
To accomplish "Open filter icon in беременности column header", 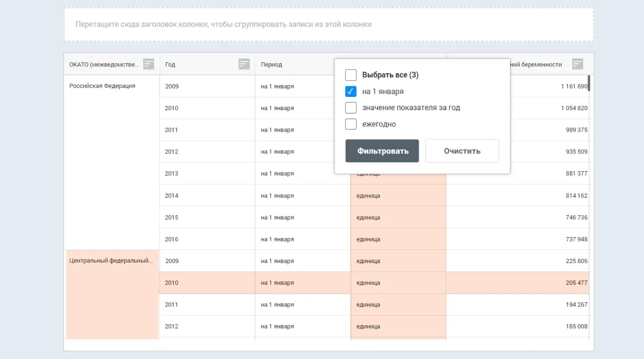I will (x=578, y=64).
